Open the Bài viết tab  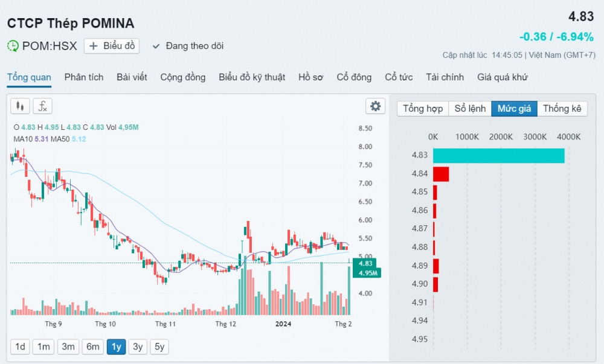[x=132, y=77]
